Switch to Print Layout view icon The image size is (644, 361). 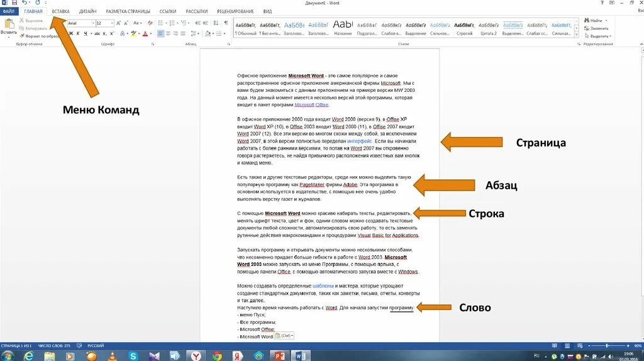coord(567,346)
